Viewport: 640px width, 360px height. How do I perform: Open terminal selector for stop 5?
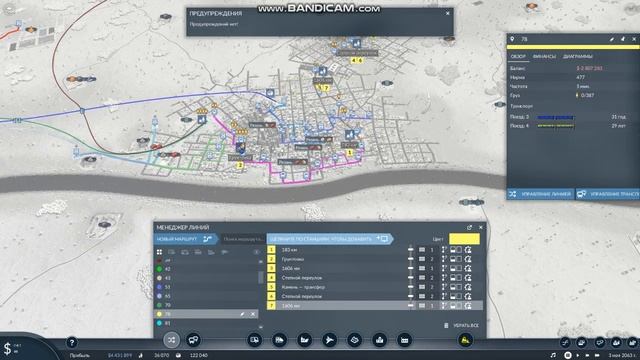[427, 287]
